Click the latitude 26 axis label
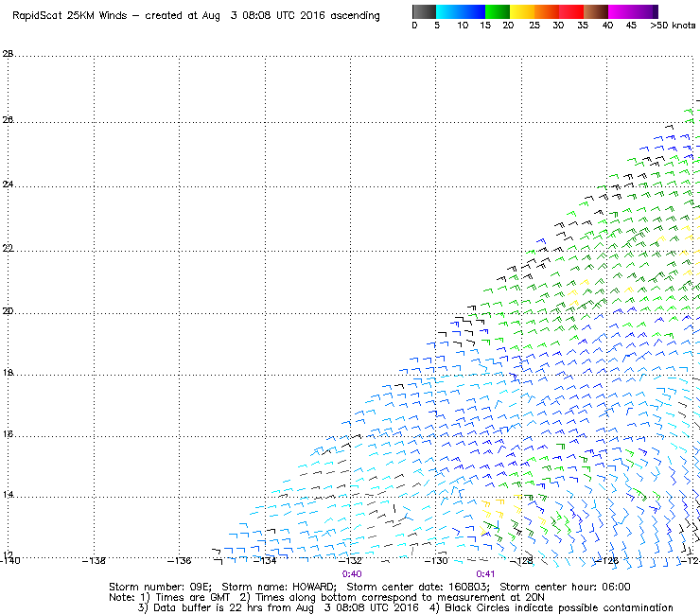 tap(8, 120)
